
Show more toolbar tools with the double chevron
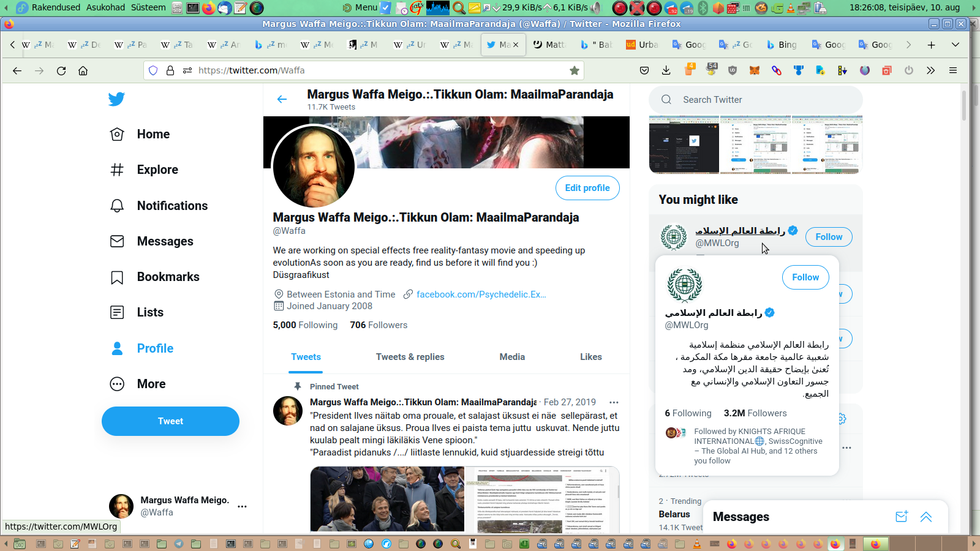931,70
